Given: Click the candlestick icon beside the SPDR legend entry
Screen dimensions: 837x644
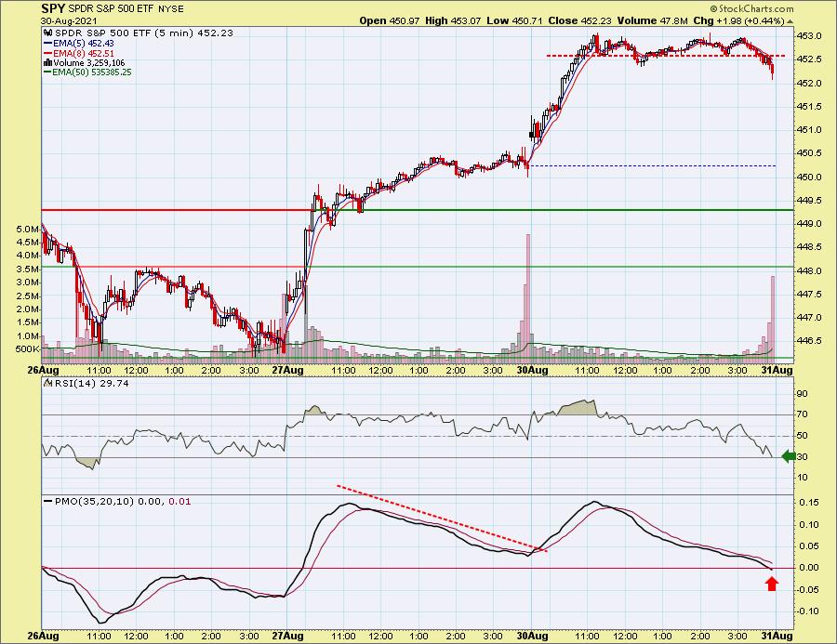Looking at the screenshot, I should [x=48, y=33].
